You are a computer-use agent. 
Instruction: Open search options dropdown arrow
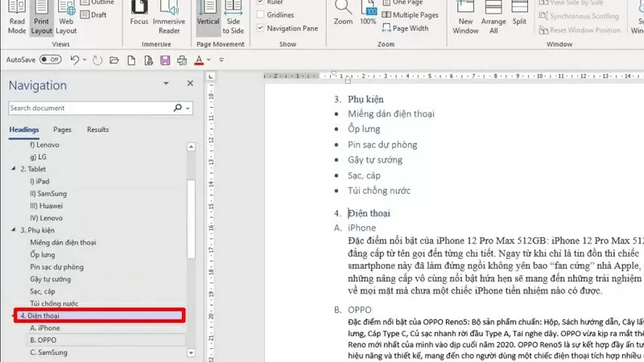(x=188, y=109)
